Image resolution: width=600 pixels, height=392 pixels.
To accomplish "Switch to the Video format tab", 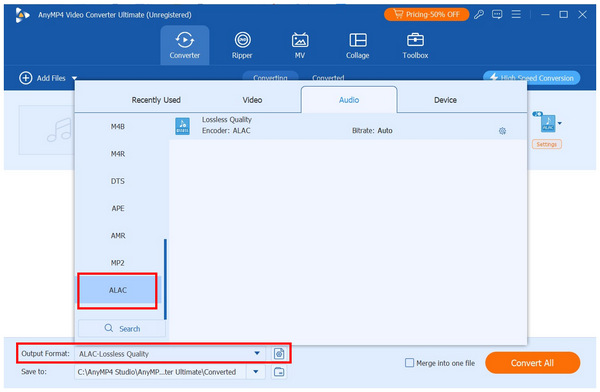I will click(252, 100).
